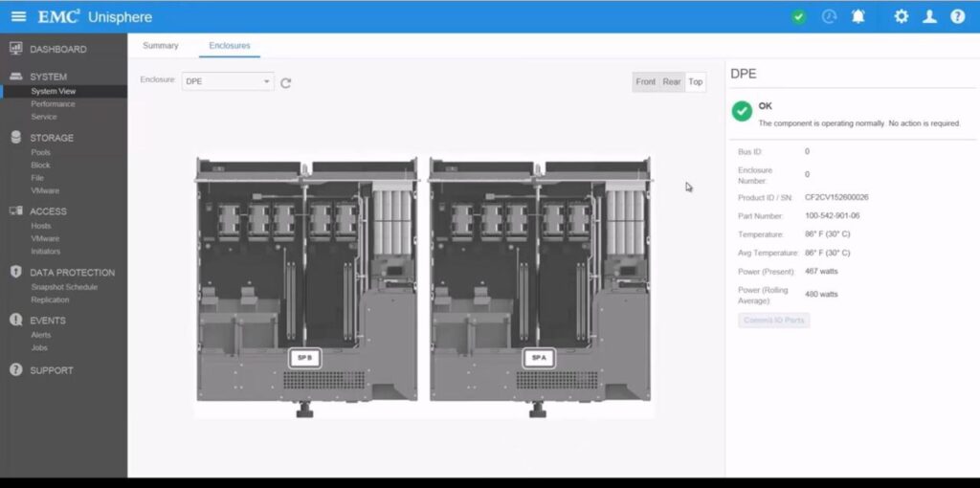Screen dimensions: 980x488
Task: Open the running jobs clock icon
Action: [x=829, y=17]
